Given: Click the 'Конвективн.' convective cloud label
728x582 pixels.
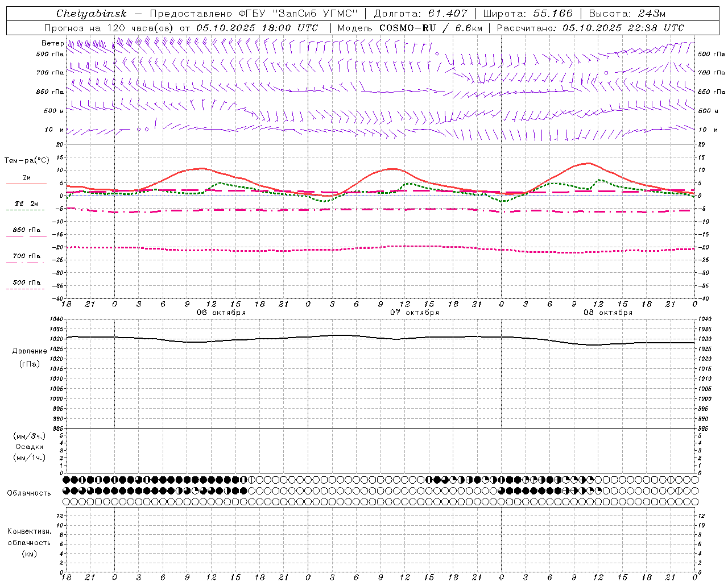Looking at the screenshot, I should point(30,531).
